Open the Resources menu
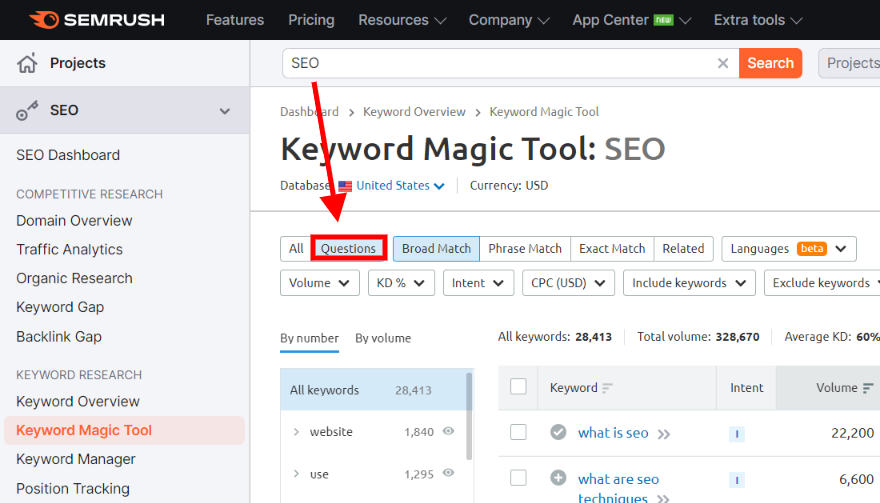880x503 pixels. click(402, 20)
